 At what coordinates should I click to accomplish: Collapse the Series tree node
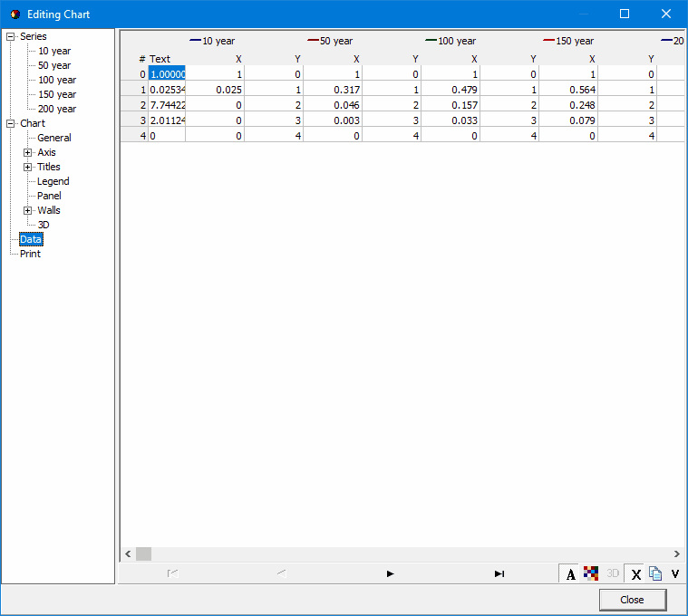point(11,37)
